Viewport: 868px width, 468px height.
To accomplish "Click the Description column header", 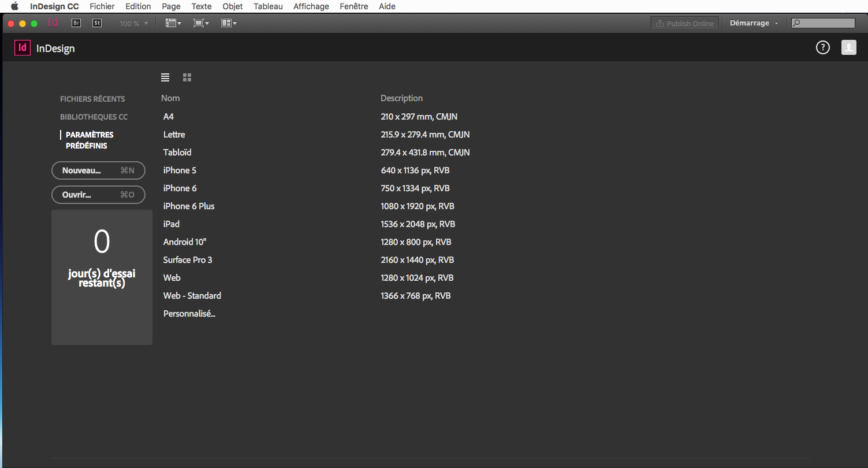I will pos(401,98).
